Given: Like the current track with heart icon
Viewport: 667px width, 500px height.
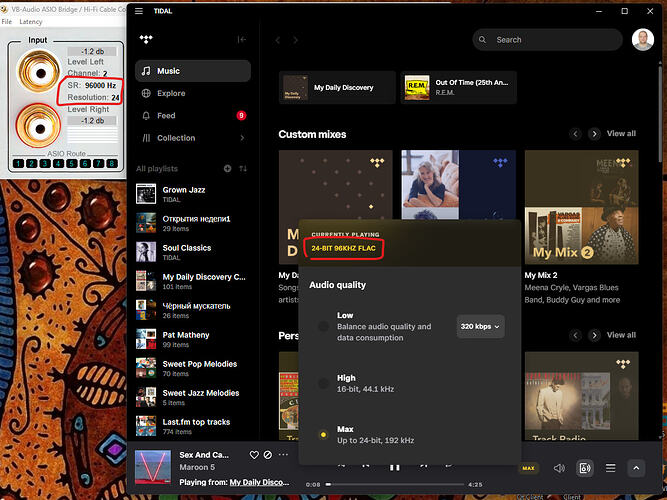Looking at the screenshot, I should click(x=254, y=455).
